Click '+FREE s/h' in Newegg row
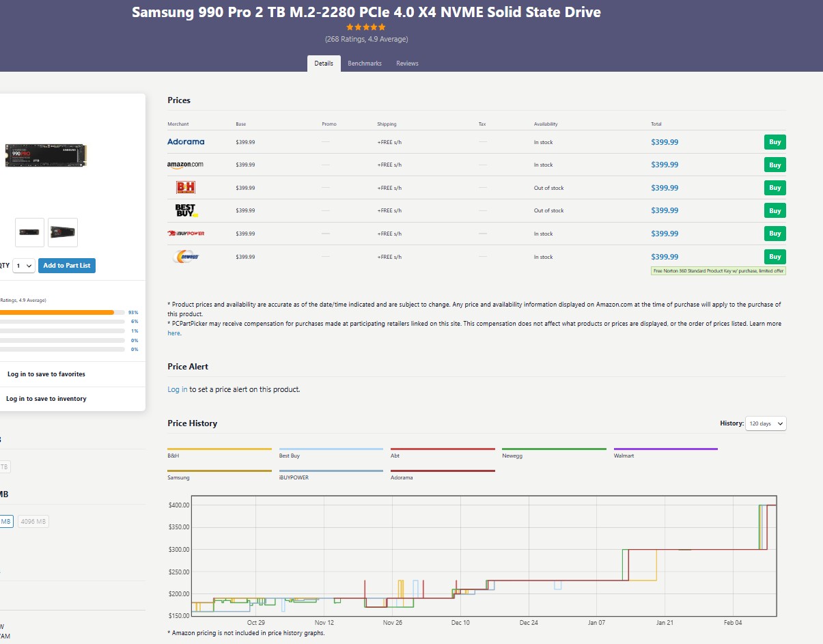The width and height of the screenshot is (823, 644). click(389, 257)
